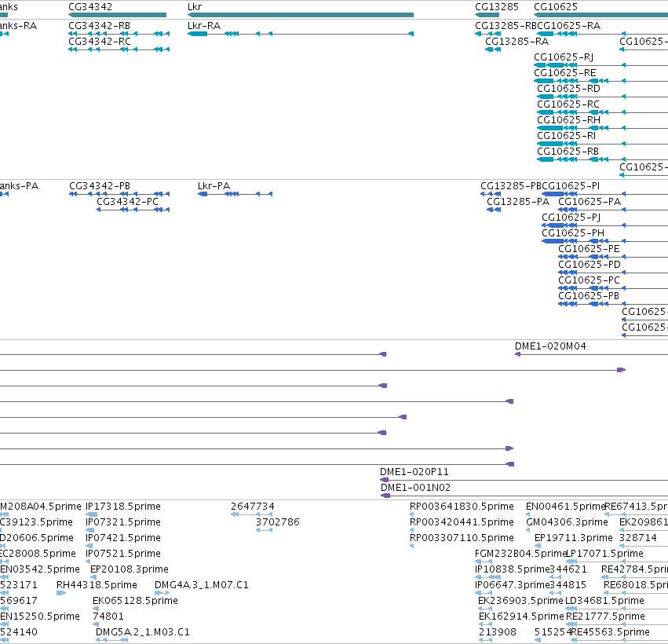The height and width of the screenshot is (644, 668).
Task: Open EST RP003641830.5prime
Action: point(462,507)
